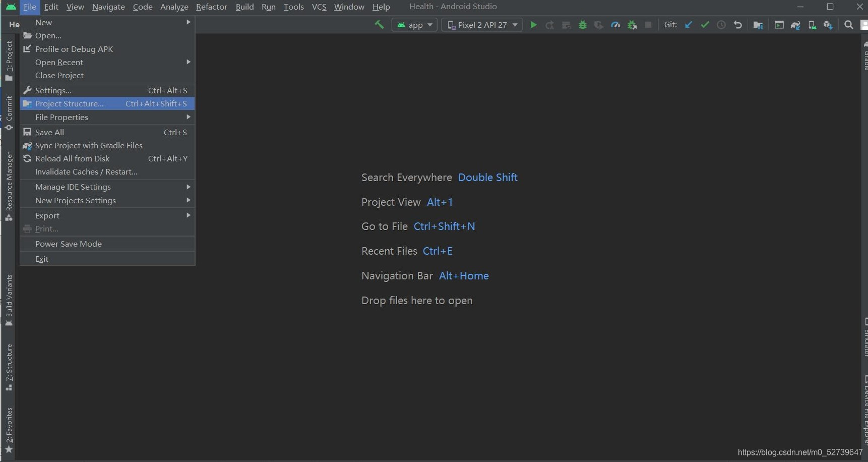The width and height of the screenshot is (868, 462).
Task: Update project via blue Git arrow icon
Action: 689,25
